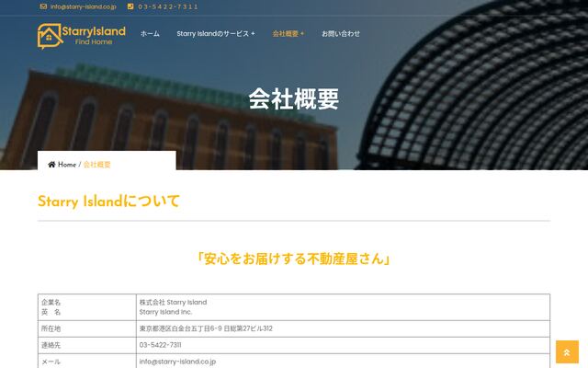Click the address 東京都港区白金台 cell
588x368 pixels.
(343, 328)
